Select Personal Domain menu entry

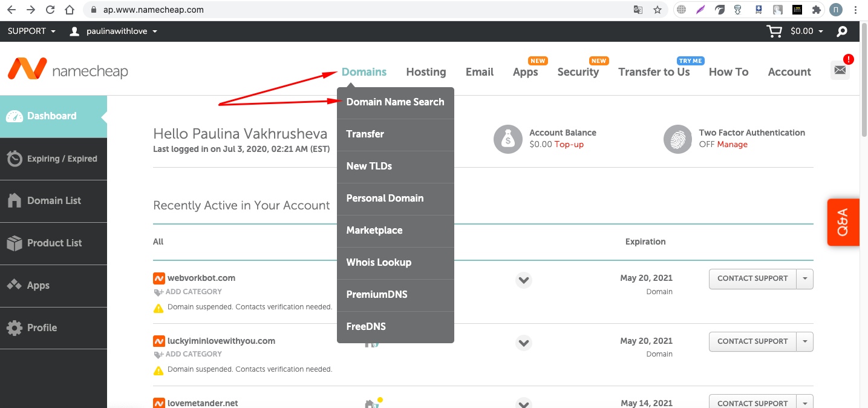pyautogui.click(x=396, y=199)
